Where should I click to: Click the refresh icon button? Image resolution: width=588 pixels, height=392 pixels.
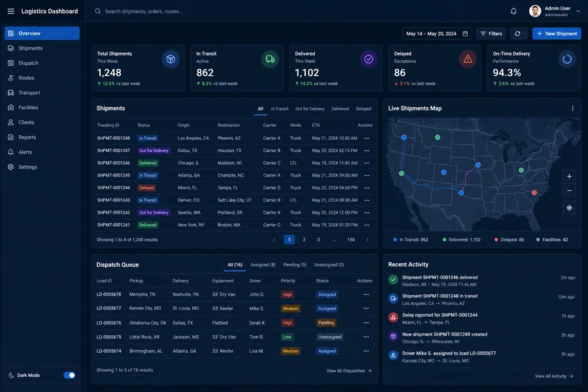[517, 34]
